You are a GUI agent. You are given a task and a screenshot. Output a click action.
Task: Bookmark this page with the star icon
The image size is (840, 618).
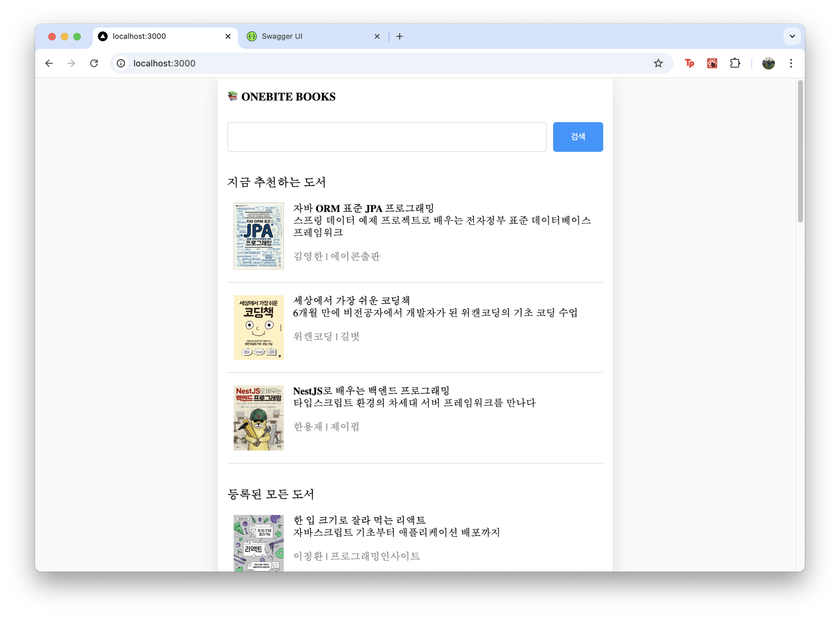(658, 63)
